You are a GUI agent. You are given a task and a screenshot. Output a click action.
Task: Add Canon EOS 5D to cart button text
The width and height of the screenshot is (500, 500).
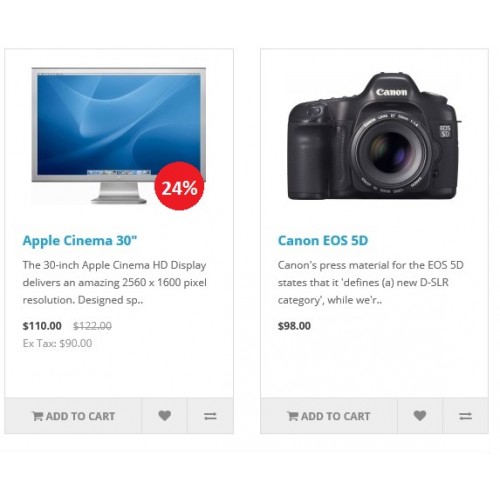pos(336,416)
